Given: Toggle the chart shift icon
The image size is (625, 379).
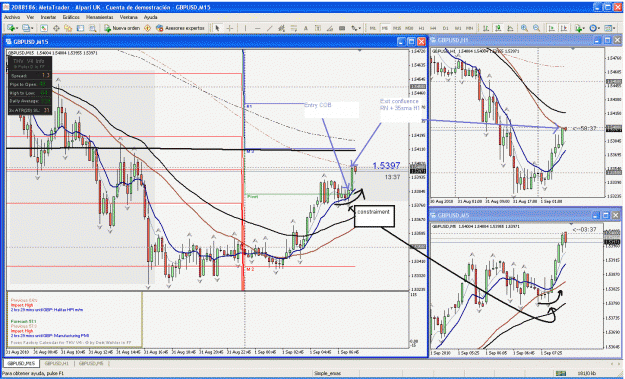Looking at the screenshot, I should coord(564,28).
